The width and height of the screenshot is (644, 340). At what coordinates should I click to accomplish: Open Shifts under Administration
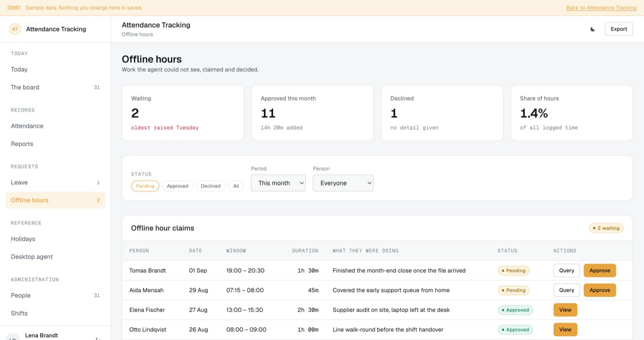[x=55, y=314]
